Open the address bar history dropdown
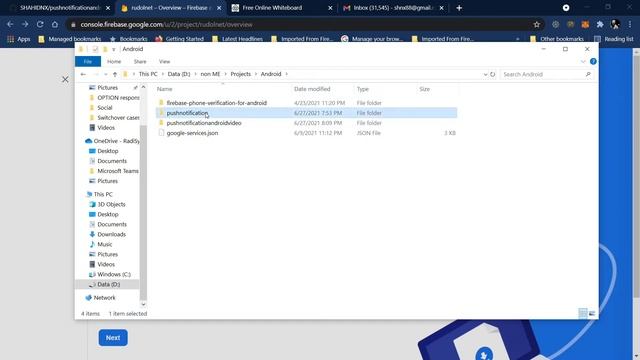The height and width of the screenshot is (360, 640). point(485,74)
